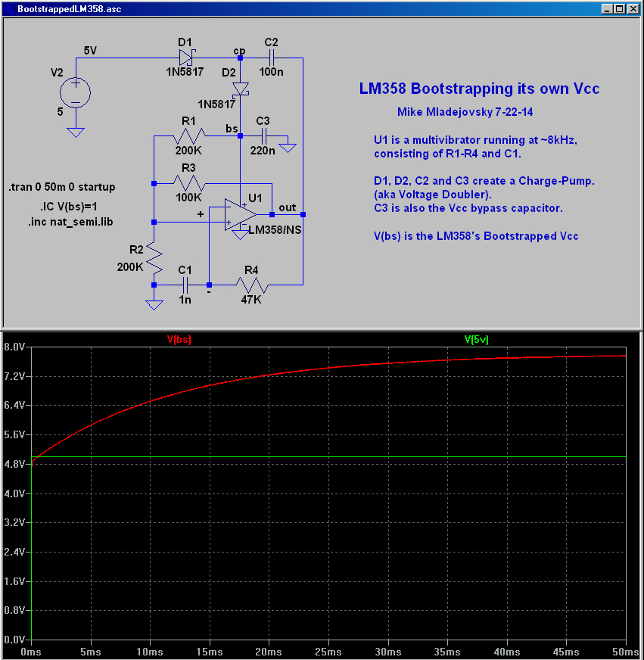Image resolution: width=644 pixels, height=660 pixels.
Task: Click the .IC V(bs)=1 directive
Action: [69, 207]
